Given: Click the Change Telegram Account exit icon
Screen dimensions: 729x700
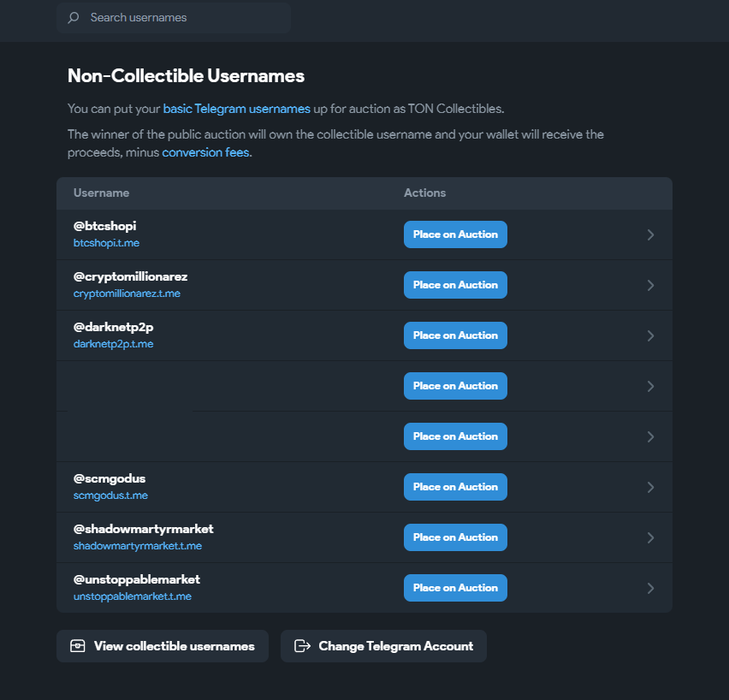Looking at the screenshot, I should pyautogui.click(x=301, y=646).
